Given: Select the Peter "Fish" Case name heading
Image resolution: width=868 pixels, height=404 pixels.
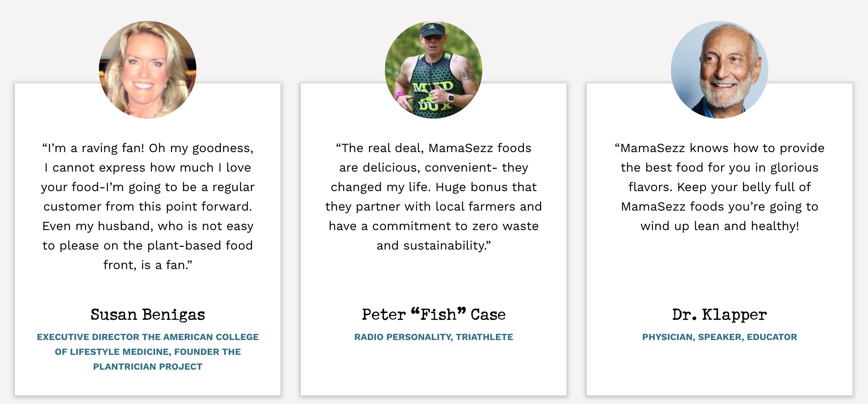Looking at the screenshot, I should click(x=434, y=315).
